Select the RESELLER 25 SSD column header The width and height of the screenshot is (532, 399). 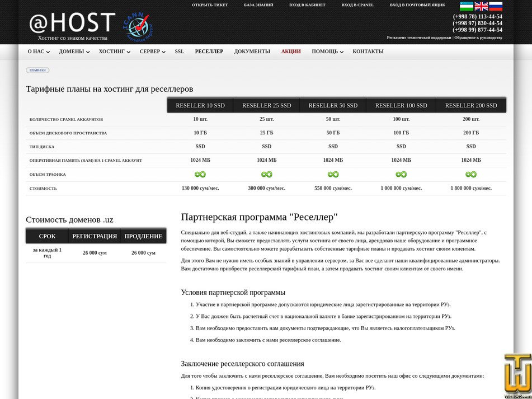[266, 105]
